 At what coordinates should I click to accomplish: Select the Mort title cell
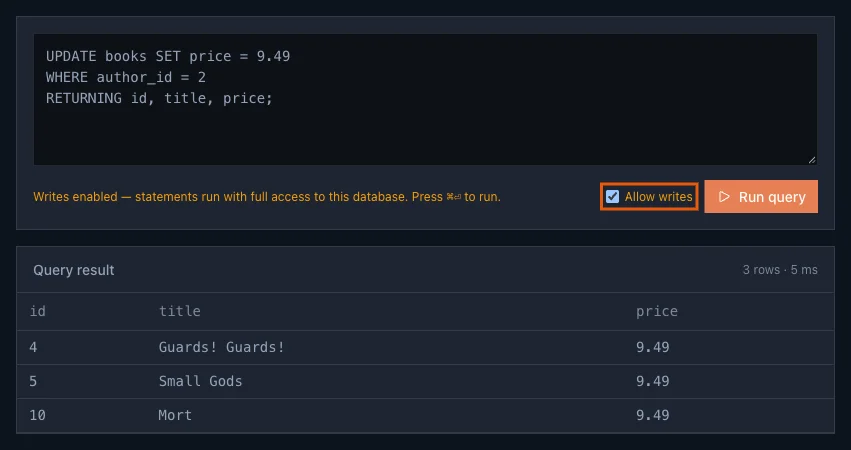(x=175, y=415)
